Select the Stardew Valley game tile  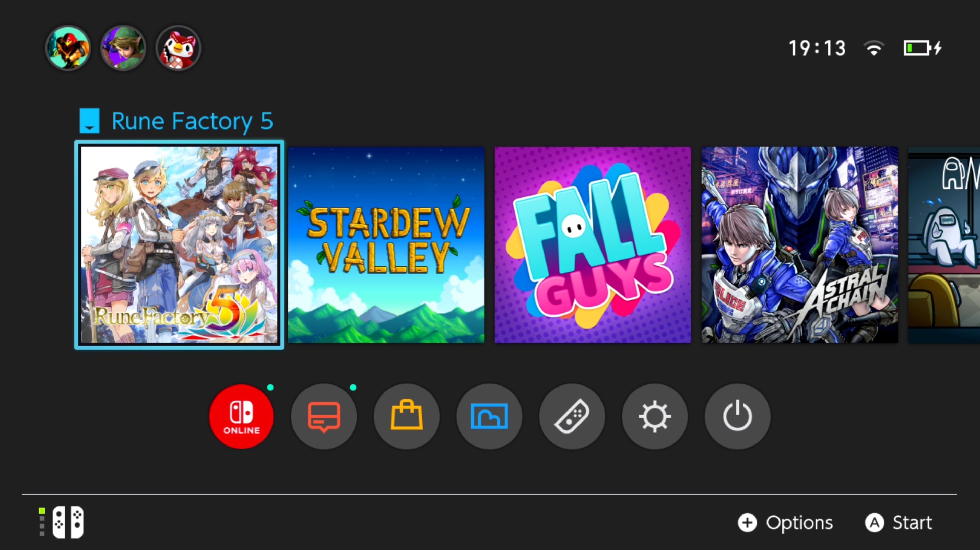(386, 245)
